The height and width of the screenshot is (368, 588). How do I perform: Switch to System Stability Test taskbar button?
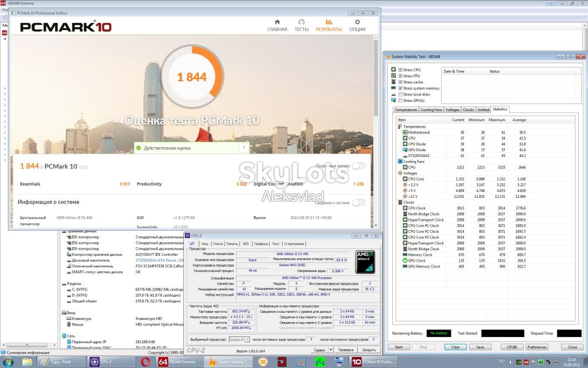point(229,362)
